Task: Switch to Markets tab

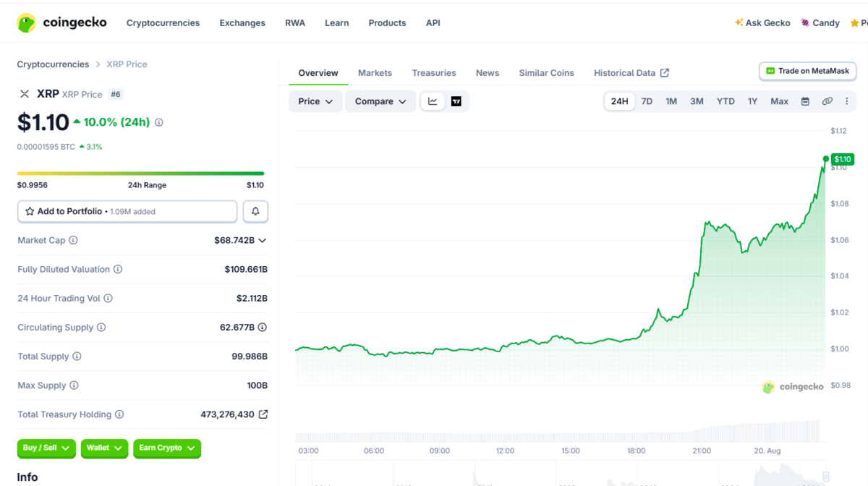Action: (375, 73)
